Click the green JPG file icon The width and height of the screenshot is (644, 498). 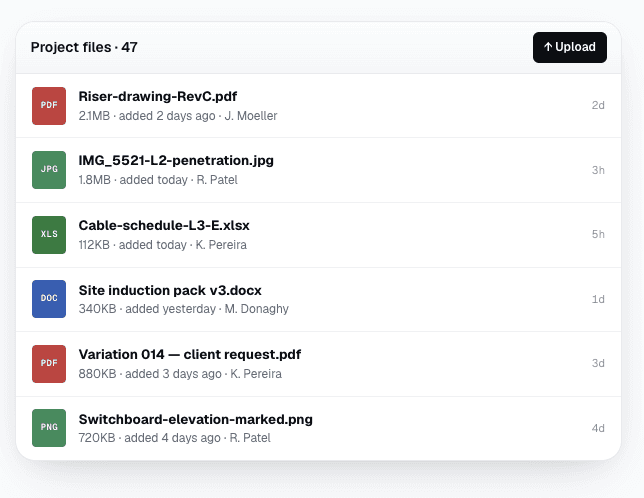[49, 170]
